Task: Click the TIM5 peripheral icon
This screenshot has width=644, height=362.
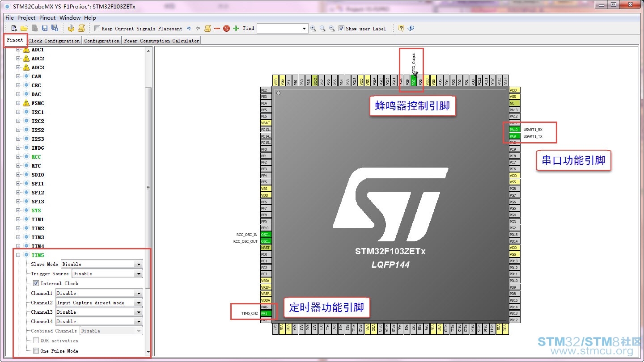Action: click(x=26, y=255)
